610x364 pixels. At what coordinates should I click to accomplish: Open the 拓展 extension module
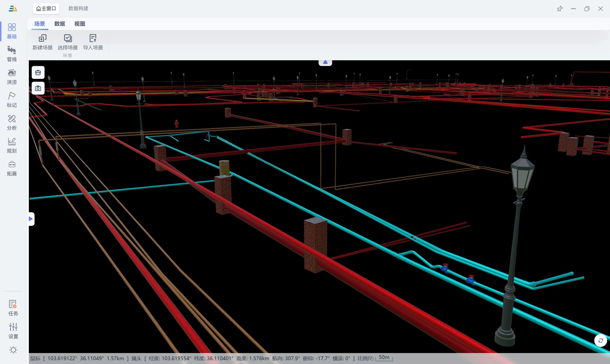[12, 168]
